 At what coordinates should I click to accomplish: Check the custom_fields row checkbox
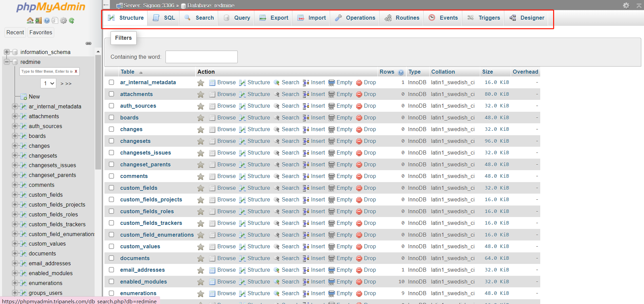(111, 188)
